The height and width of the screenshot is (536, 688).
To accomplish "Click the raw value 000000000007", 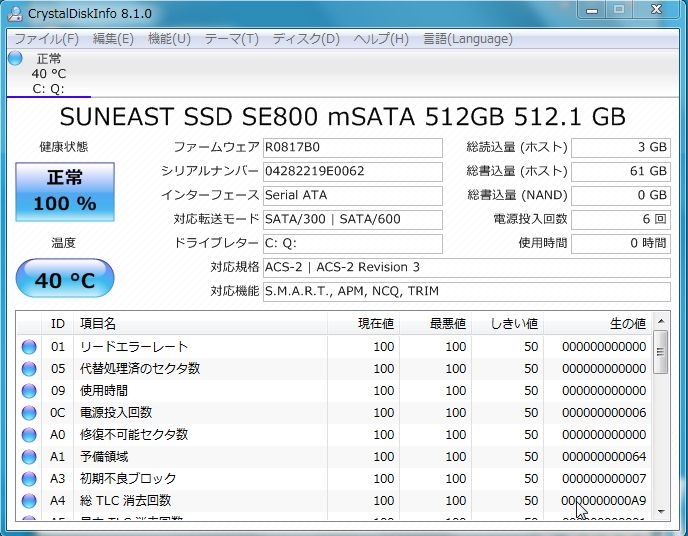I will [x=604, y=479].
